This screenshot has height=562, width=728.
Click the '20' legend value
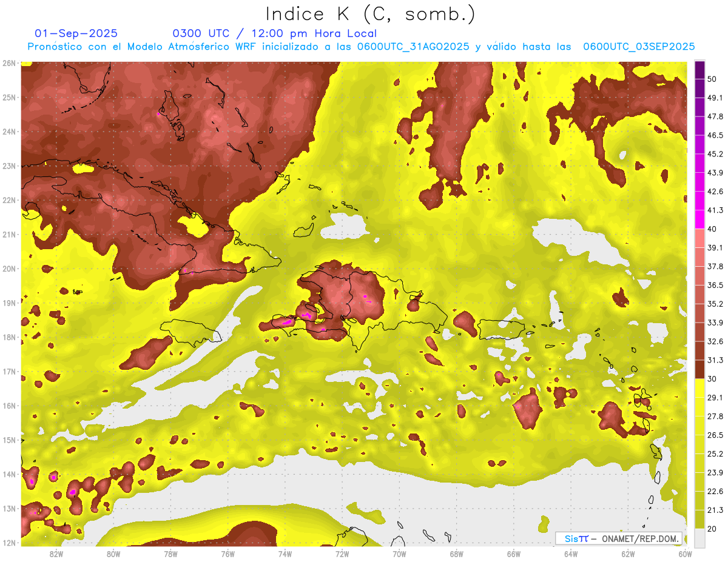pyautogui.click(x=712, y=529)
